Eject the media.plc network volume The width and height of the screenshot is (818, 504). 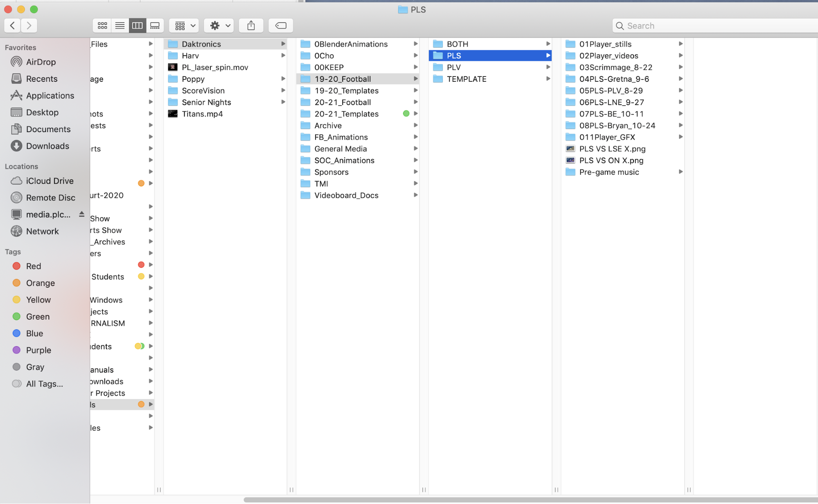click(x=82, y=214)
